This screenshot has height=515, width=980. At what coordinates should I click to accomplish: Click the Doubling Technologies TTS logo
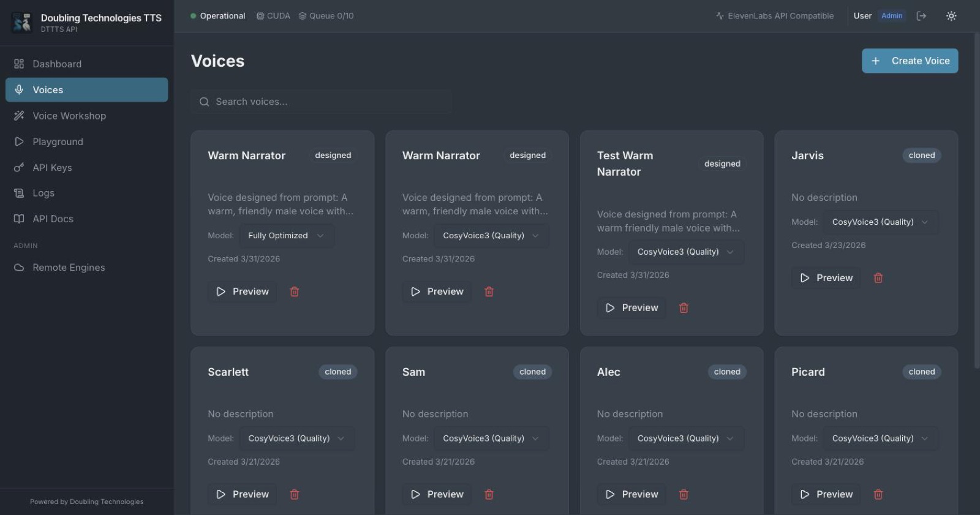[22, 23]
